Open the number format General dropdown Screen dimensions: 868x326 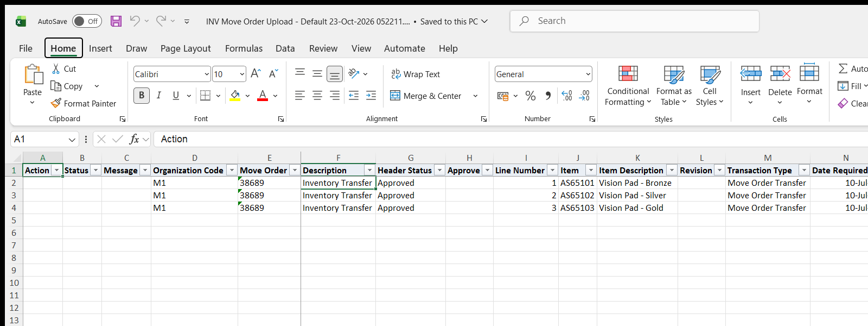(588, 74)
